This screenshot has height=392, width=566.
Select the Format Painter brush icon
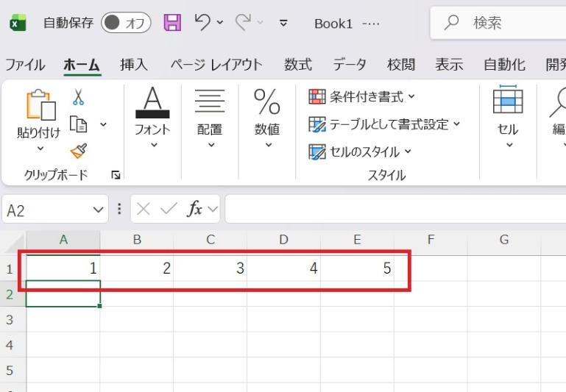click(79, 152)
